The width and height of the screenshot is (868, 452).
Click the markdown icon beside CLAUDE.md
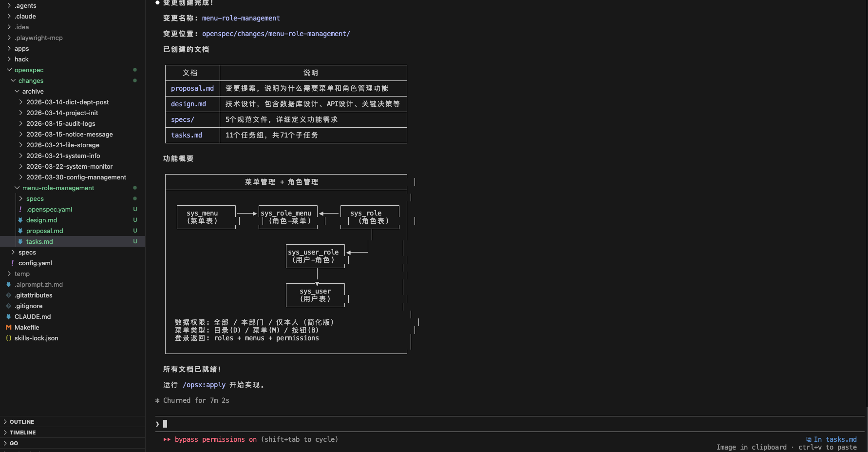pos(8,316)
